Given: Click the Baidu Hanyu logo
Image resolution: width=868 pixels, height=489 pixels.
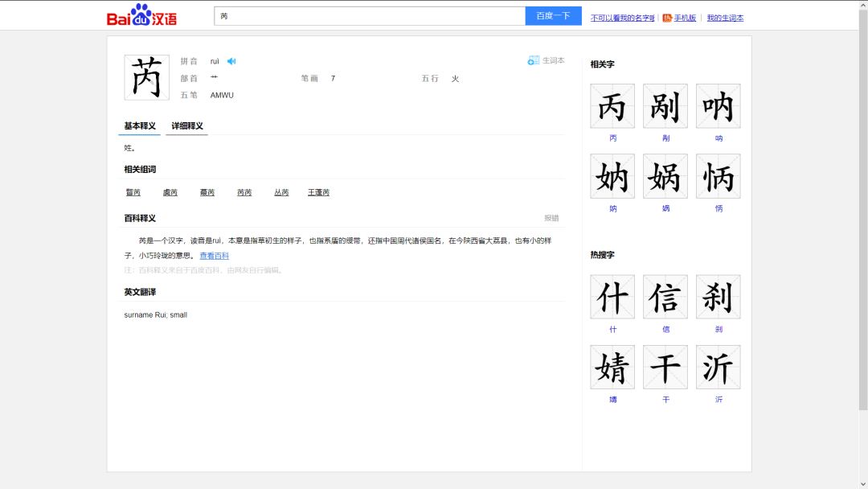Looking at the screenshot, I should tap(141, 15).
